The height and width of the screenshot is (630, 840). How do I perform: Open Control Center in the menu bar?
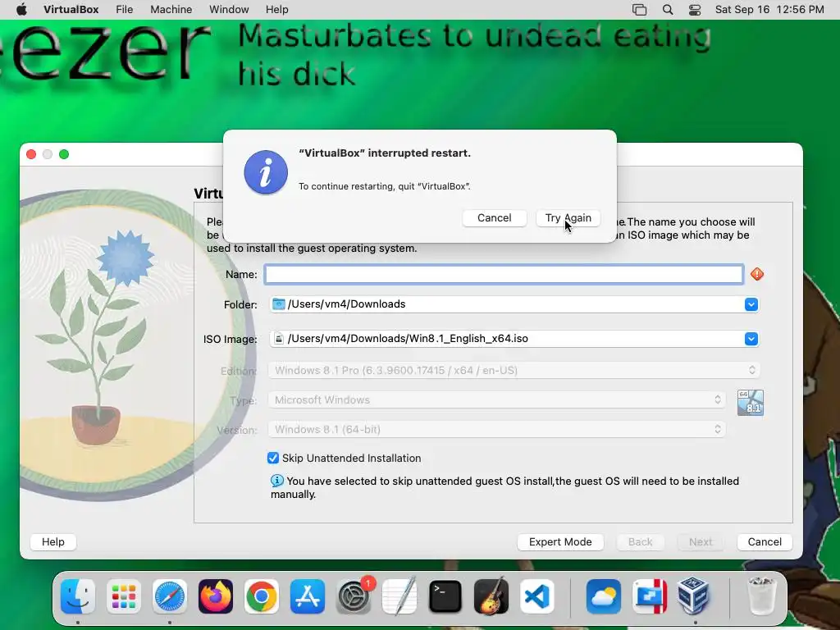695,10
